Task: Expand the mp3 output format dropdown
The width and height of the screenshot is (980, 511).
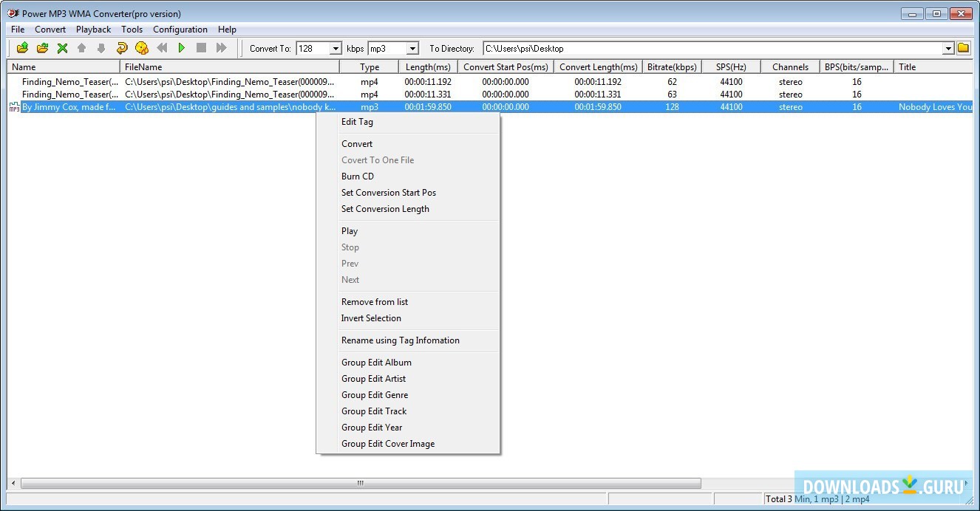Action: [414, 47]
